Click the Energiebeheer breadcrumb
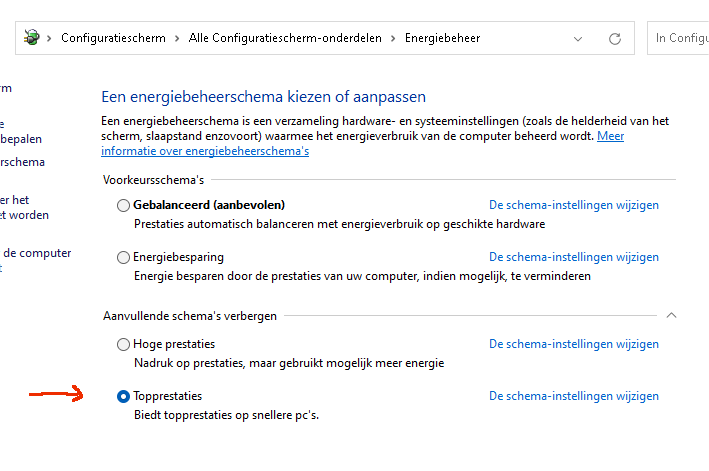Viewport: 709px width, 471px height. [442, 38]
